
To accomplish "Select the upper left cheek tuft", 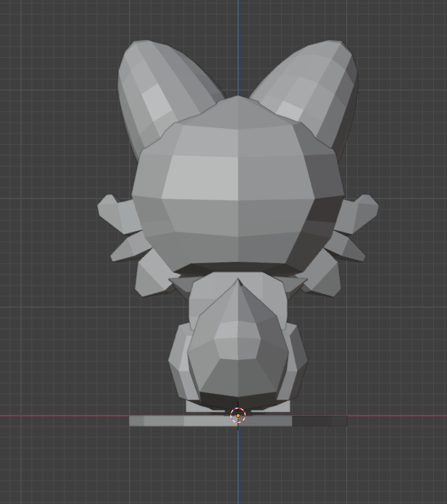I will click(x=116, y=211).
